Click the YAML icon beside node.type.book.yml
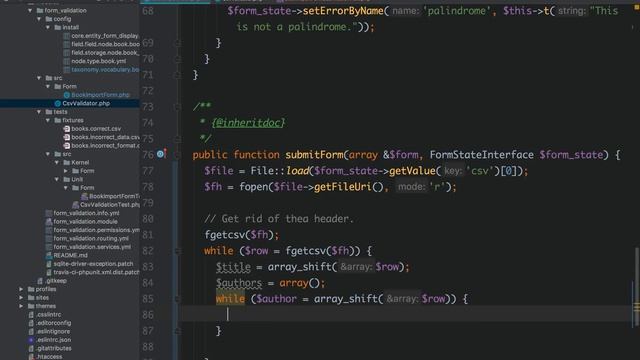The width and height of the screenshot is (640, 360). pyautogui.click(x=67, y=61)
